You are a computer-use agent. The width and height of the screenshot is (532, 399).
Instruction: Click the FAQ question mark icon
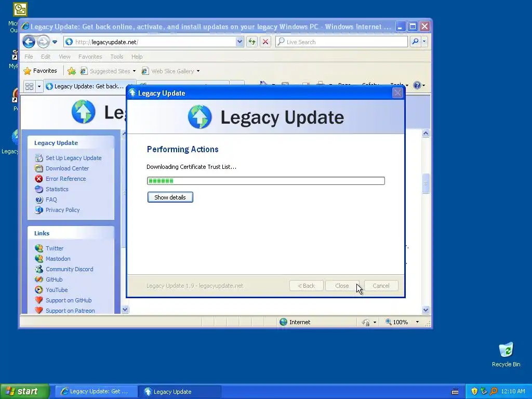39,199
